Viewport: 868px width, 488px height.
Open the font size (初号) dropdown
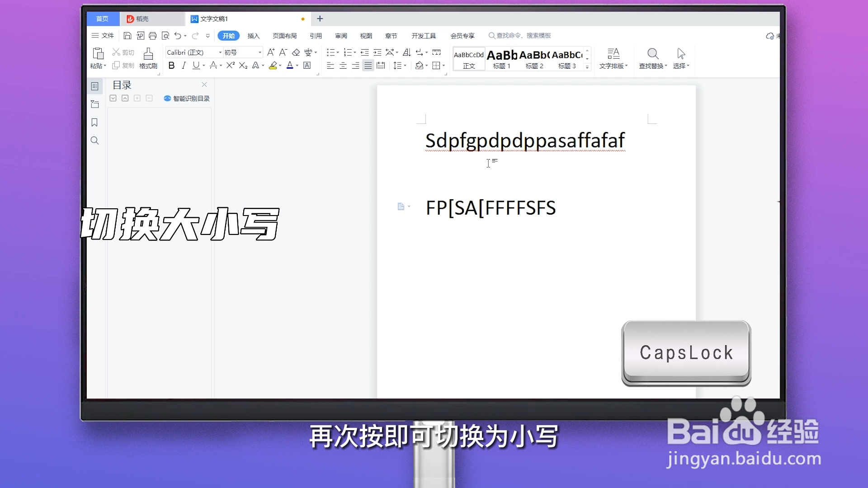pos(260,52)
